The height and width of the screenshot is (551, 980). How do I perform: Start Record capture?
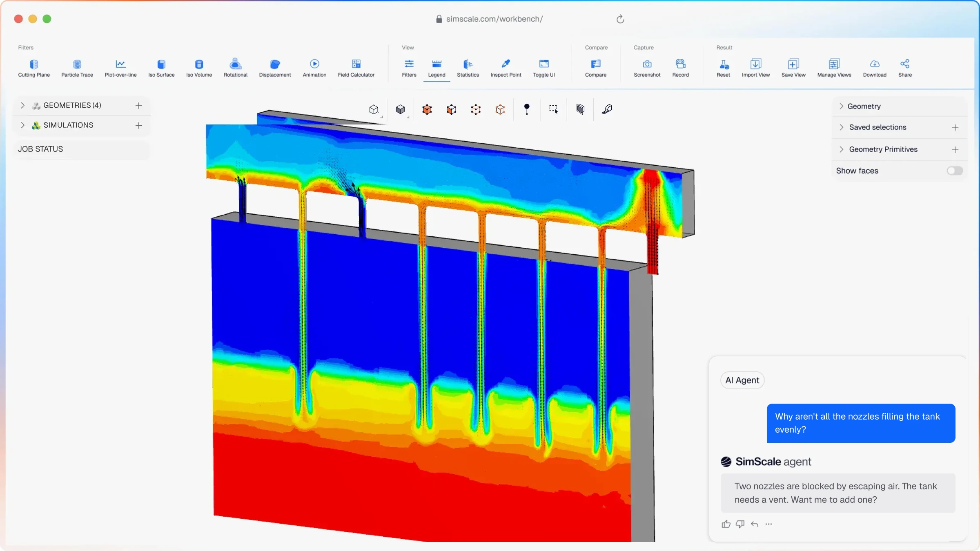[x=681, y=68]
